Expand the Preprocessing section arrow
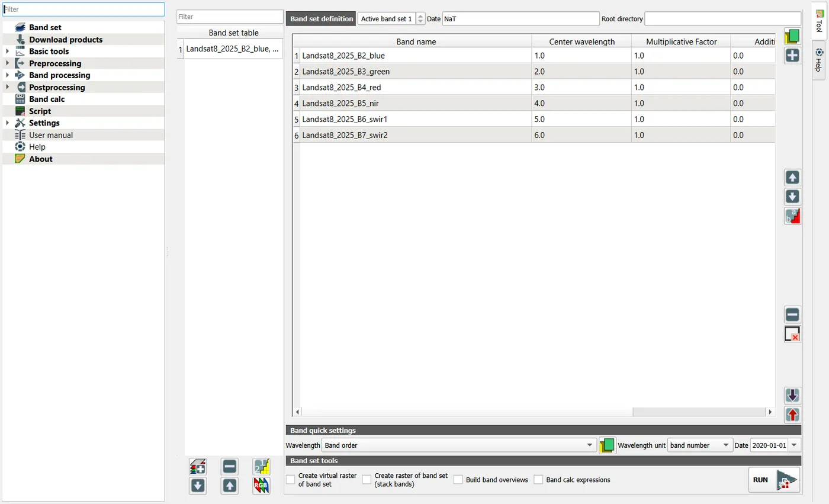 (x=8, y=63)
